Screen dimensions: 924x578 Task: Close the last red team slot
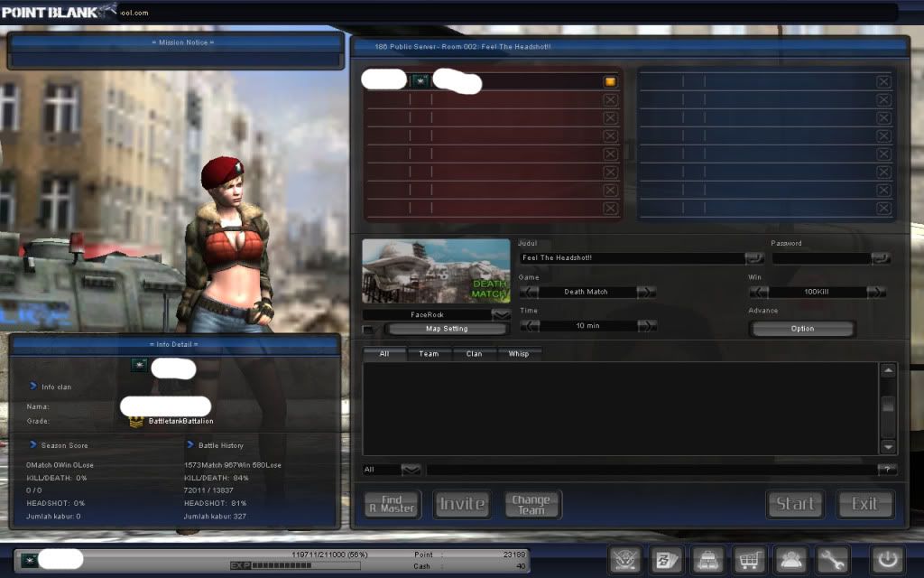[611, 209]
